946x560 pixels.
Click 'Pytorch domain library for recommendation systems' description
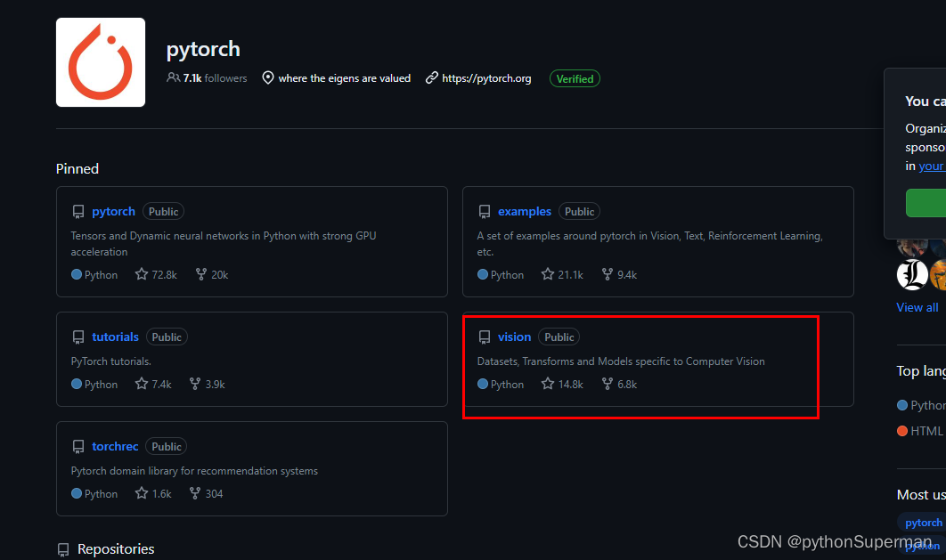[x=194, y=471]
